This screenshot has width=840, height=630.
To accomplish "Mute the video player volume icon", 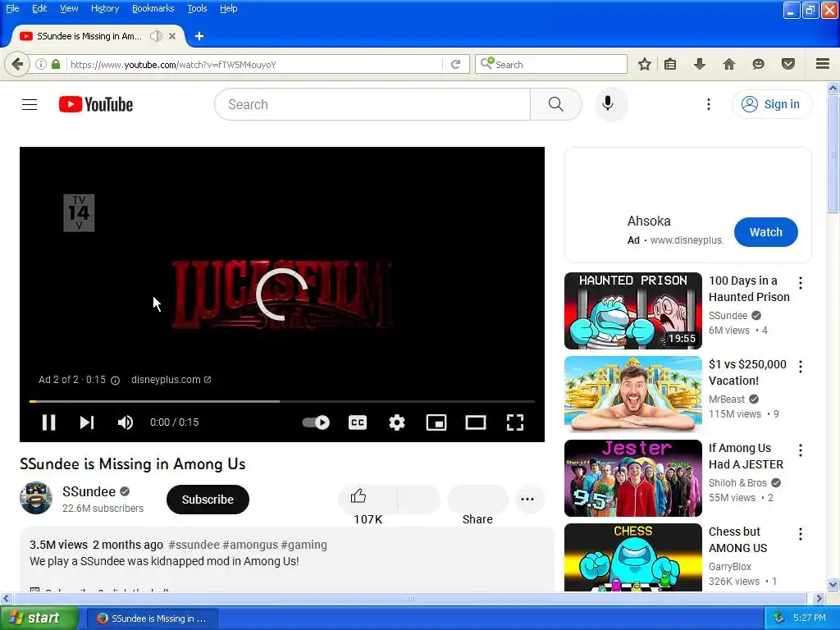I will tap(126, 422).
